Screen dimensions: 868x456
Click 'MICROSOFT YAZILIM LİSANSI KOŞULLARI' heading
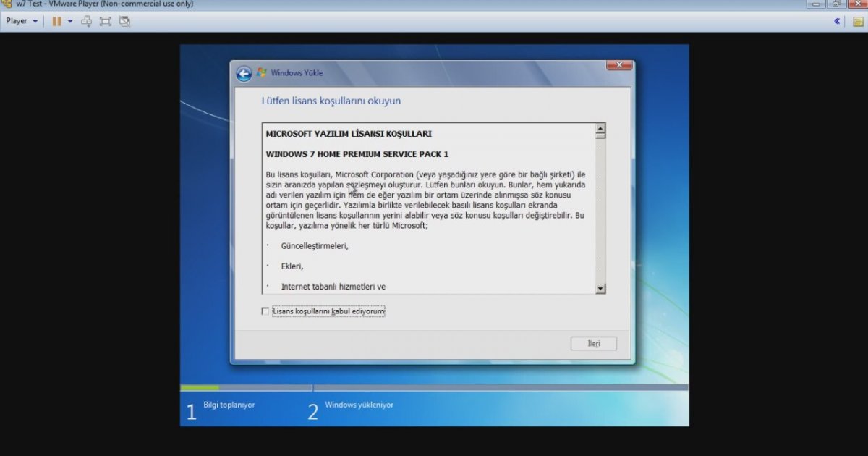click(x=349, y=134)
